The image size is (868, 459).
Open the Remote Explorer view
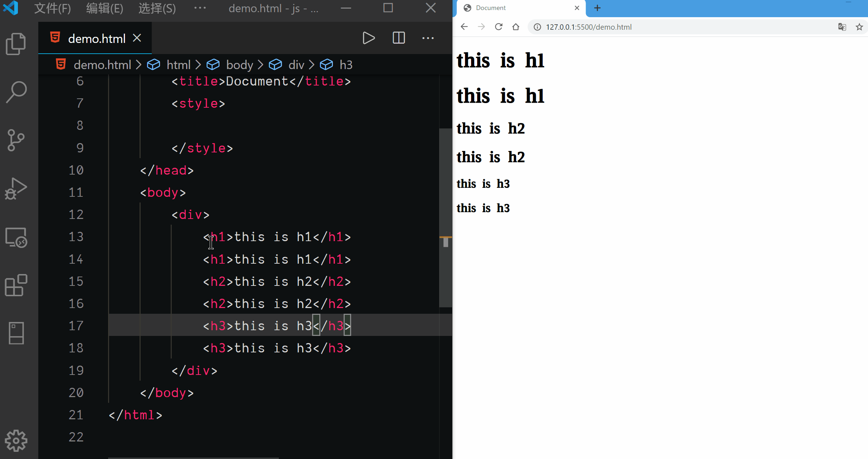click(x=16, y=238)
